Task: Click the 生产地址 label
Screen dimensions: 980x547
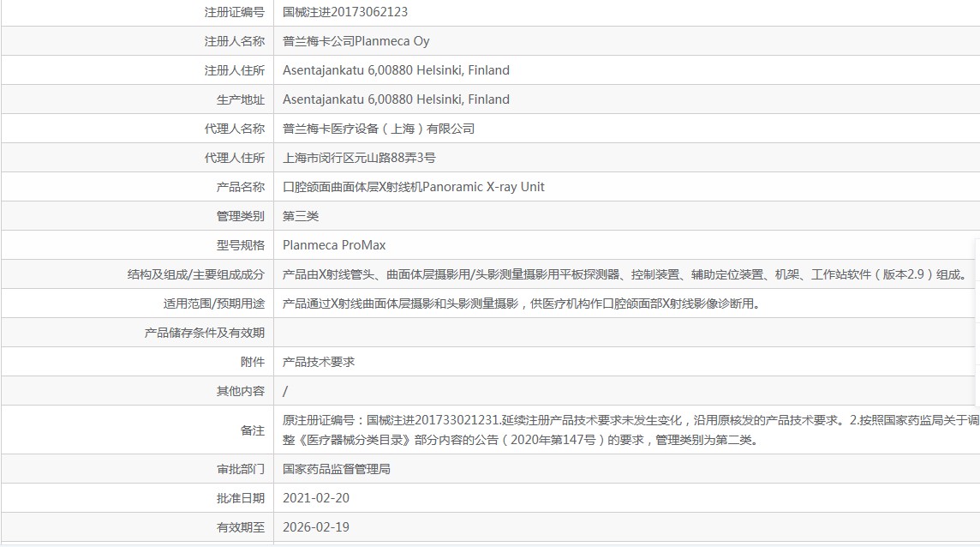Action: (241, 99)
